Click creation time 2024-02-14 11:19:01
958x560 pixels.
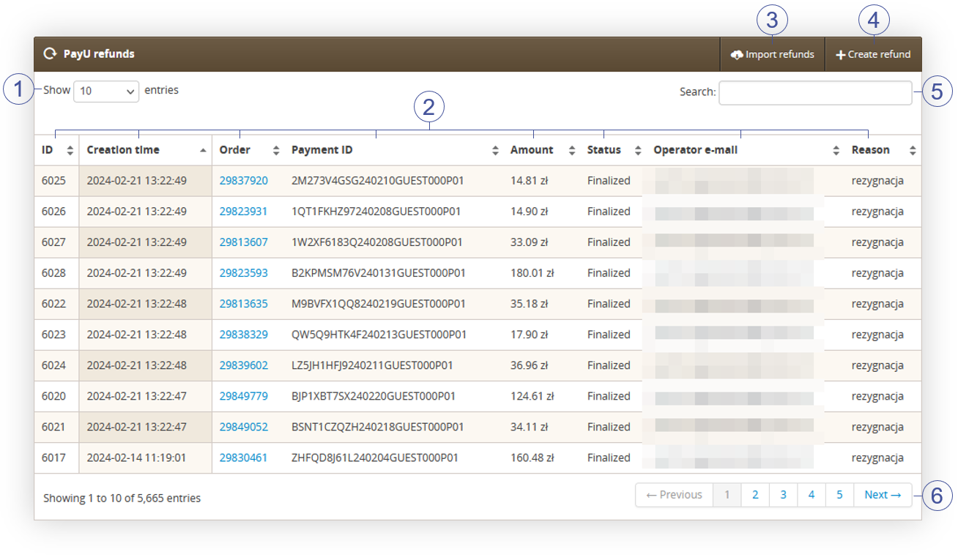coord(137,458)
